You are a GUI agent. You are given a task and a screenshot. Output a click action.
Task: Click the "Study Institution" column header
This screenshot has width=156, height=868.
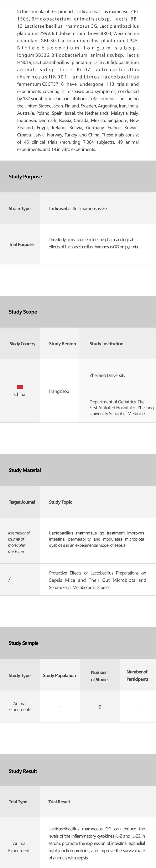106,344
